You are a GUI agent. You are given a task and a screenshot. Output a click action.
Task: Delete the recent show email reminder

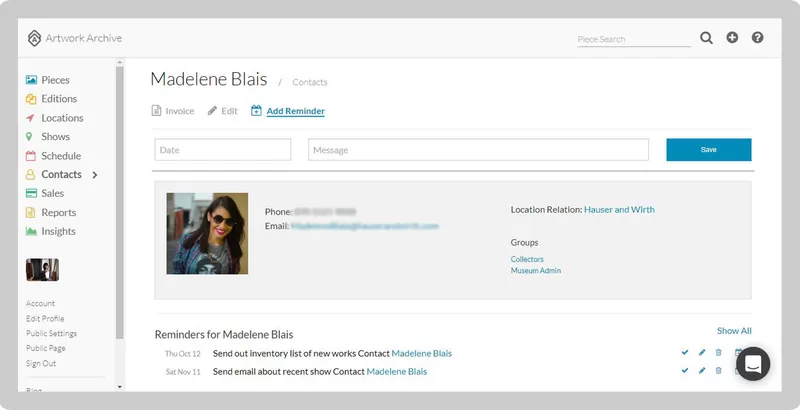click(718, 371)
